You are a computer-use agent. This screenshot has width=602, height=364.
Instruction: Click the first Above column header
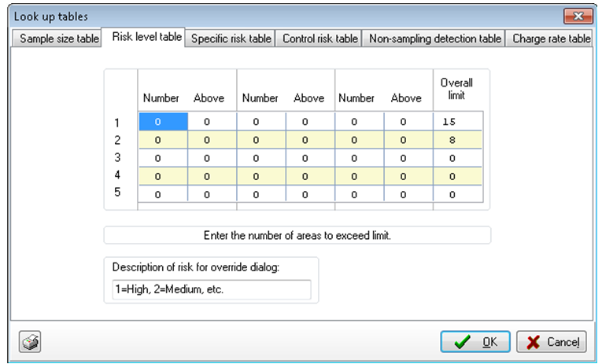click(209, 98)
